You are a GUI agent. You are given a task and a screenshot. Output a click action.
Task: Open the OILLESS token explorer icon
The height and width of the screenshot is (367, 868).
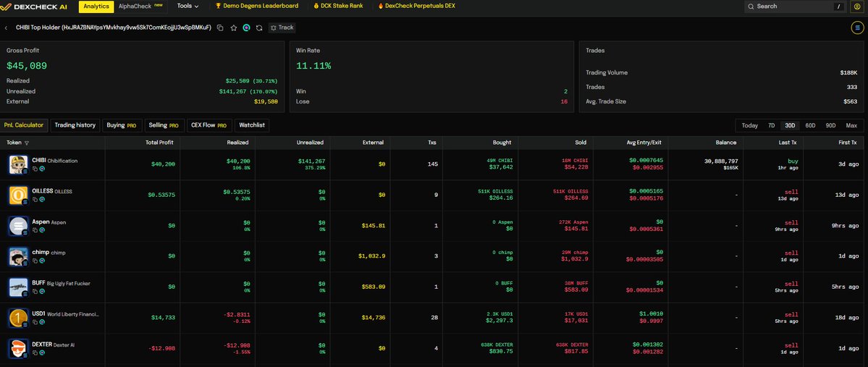41,199
